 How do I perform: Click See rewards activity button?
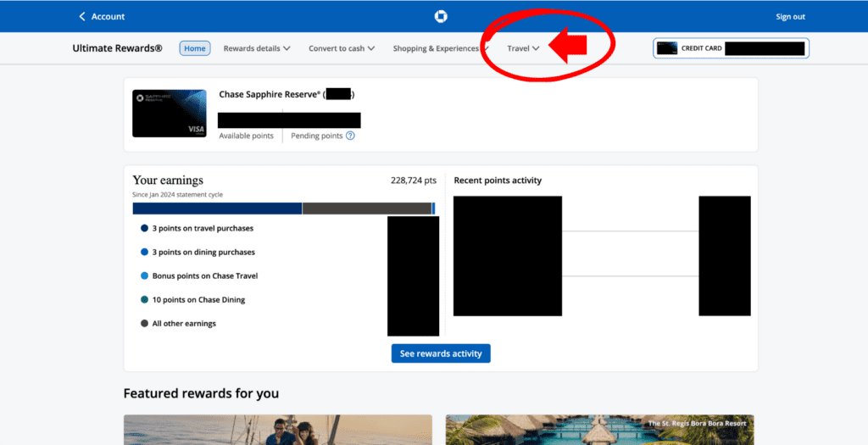coord(441,353)
